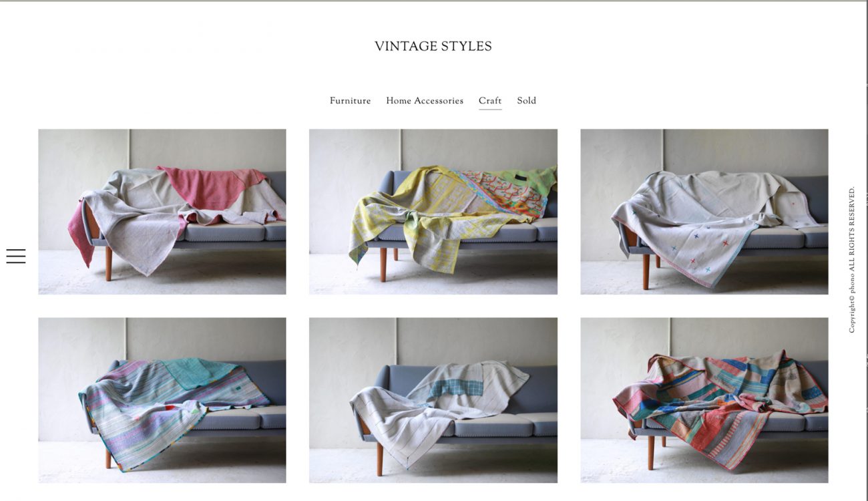Open the pink and beige quilt thumbnail
Image resolution: width=868 pixels, height=501 pixels.
162,212
